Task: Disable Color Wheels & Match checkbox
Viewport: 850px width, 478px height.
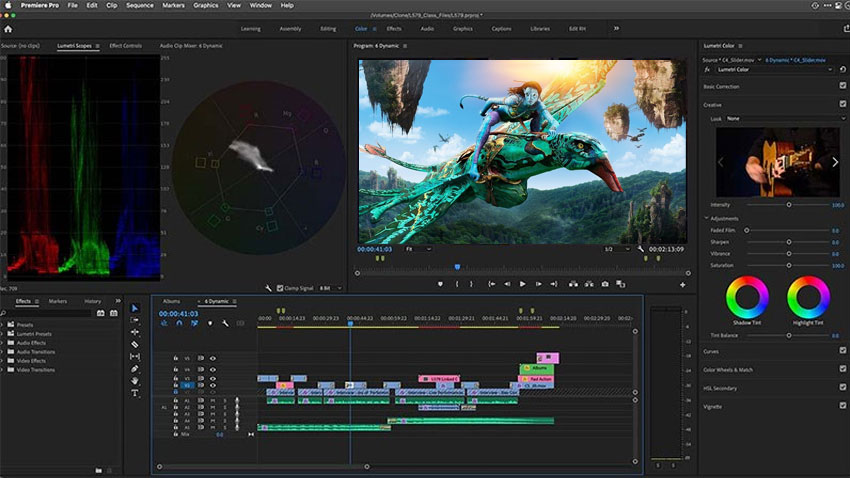Action: [x=842, y=369]
